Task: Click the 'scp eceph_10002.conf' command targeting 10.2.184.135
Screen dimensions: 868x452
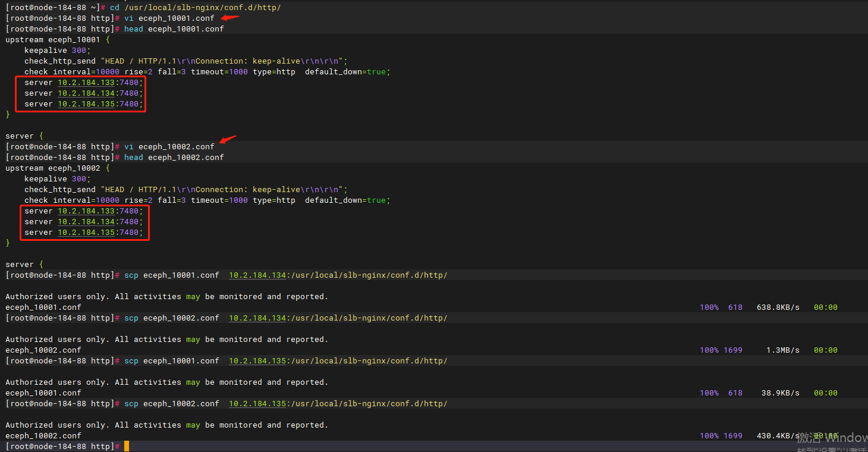Action: pos(286,403)
